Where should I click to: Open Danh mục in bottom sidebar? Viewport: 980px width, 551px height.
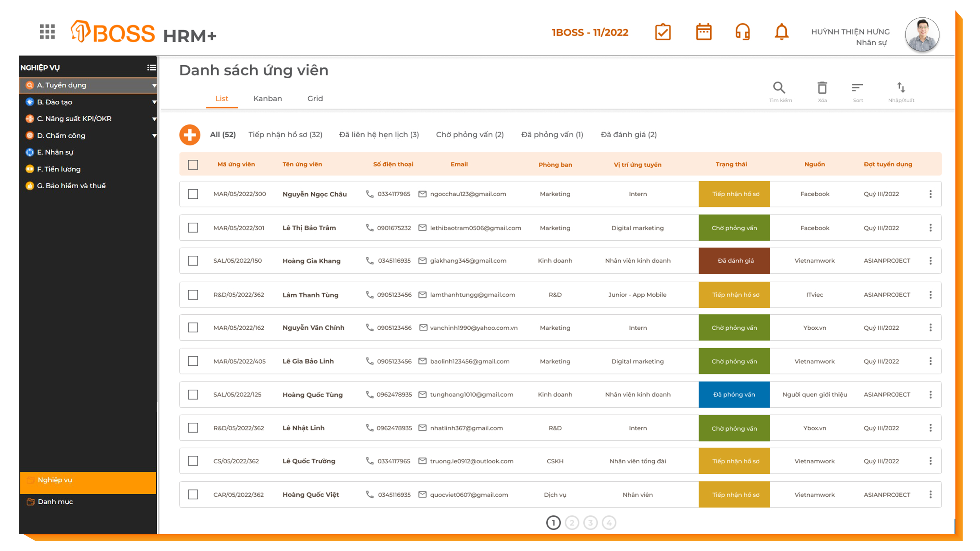coord(55,502)
